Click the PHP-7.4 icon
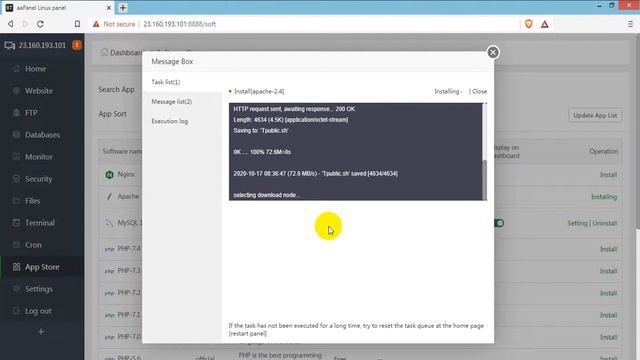This screenshot has height=360, width=640. tap(109, 249)
